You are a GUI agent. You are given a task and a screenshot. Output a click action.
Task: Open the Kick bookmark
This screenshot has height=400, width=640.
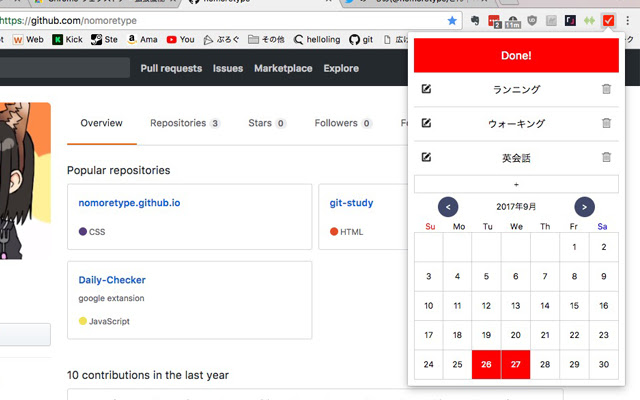click(67, 40)
